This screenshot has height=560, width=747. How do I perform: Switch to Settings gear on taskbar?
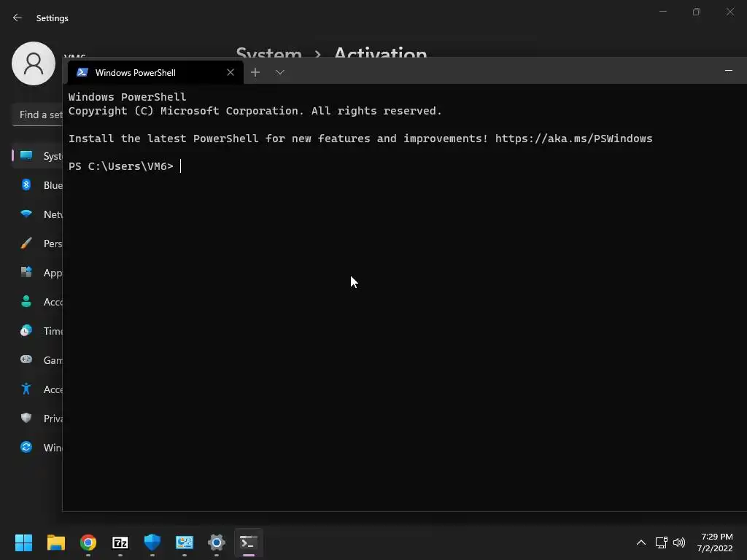pos(216,542)
